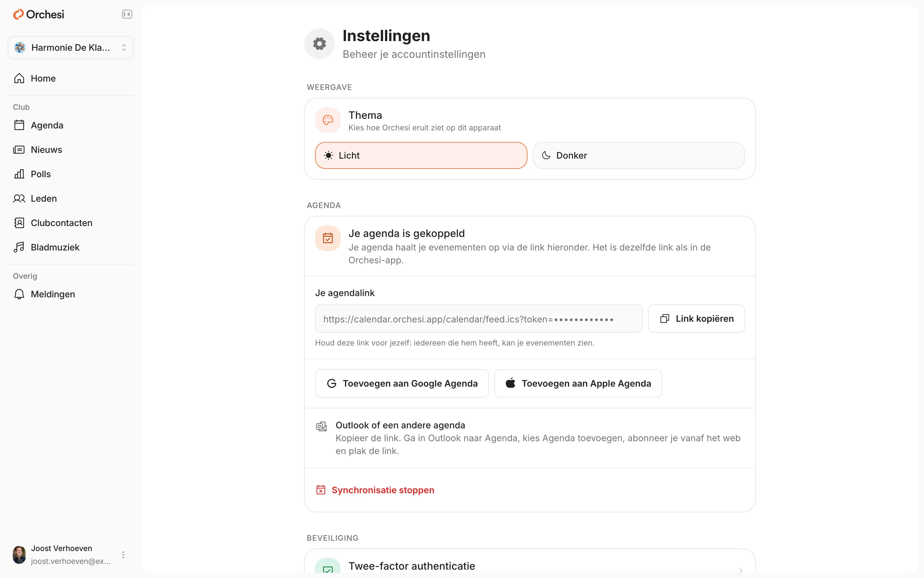Viewport: 924px width, 578px height.
Task: Open the Leden page
Action: 71,198
